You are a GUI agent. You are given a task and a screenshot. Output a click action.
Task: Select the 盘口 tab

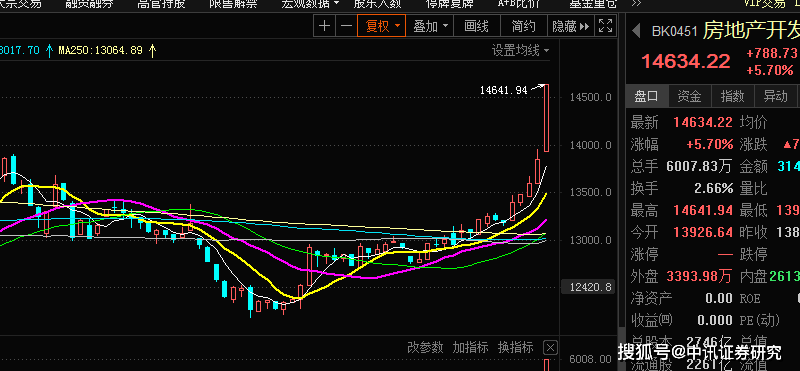click(646, 96)
